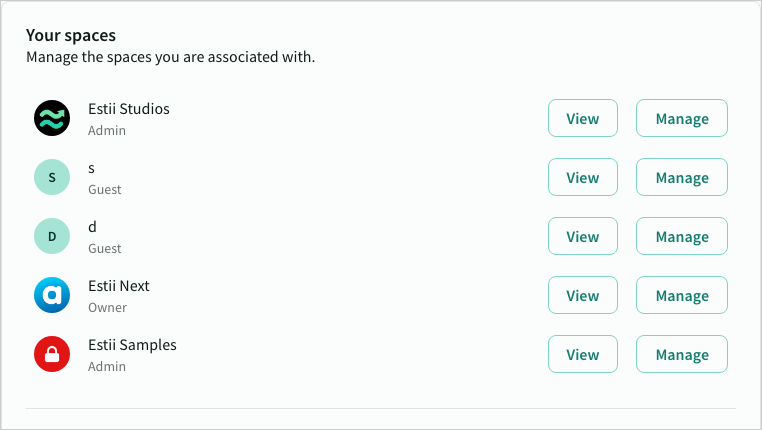Click the 'S' space avatar icon
Viewport: 762px width, 430px height.
click(51, 178)
